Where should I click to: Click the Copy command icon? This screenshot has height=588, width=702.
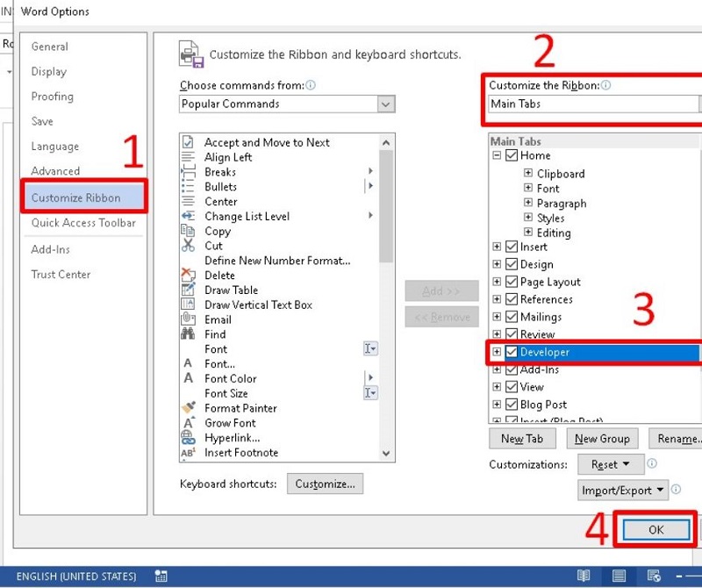coord(188,231)
